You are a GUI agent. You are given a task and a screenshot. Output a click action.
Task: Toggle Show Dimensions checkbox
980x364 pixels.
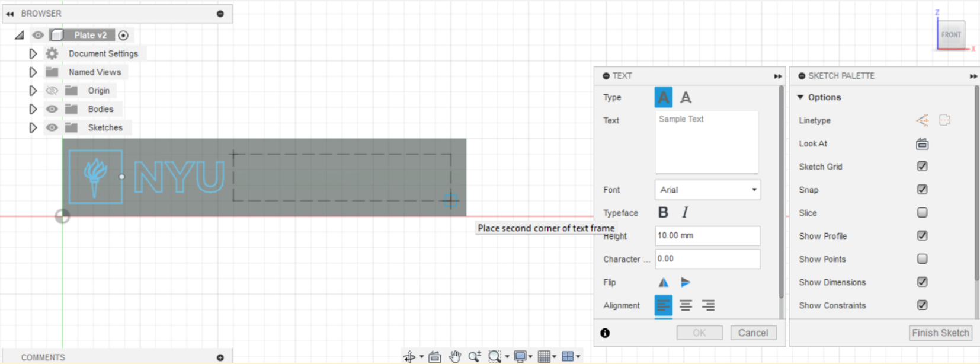(x=922, y=282)
